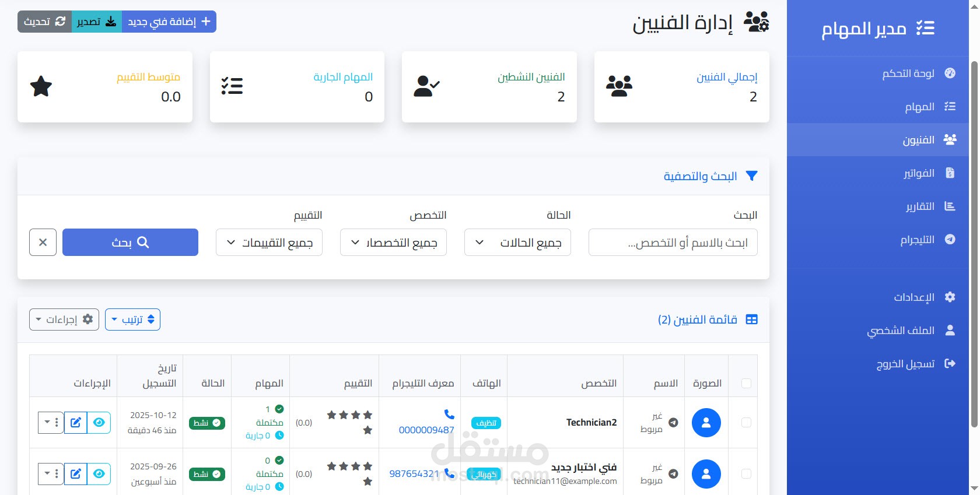View Technician2 details with eye icon
The height and width of the screenshot is (495, 980).
(99, 423)
